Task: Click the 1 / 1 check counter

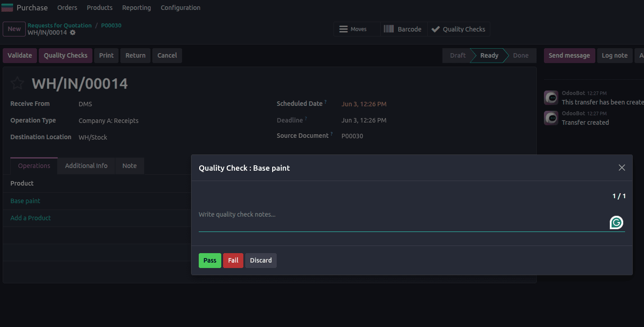Action: tap(619, 196)
